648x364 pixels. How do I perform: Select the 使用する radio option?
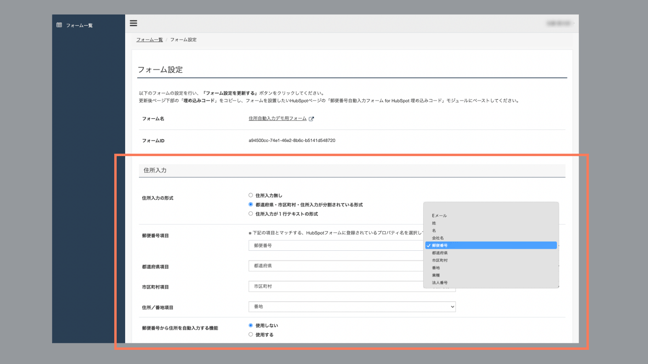[250, 335]
